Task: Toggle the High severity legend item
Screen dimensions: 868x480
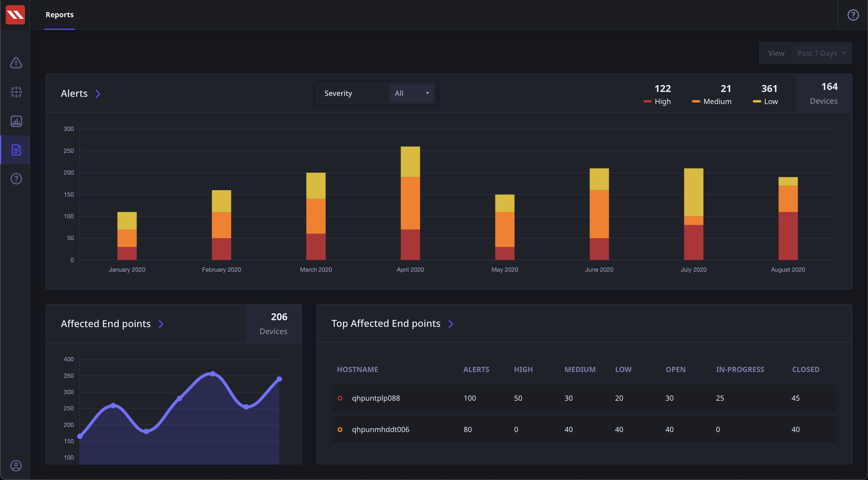Action: [x=657, y=101]
